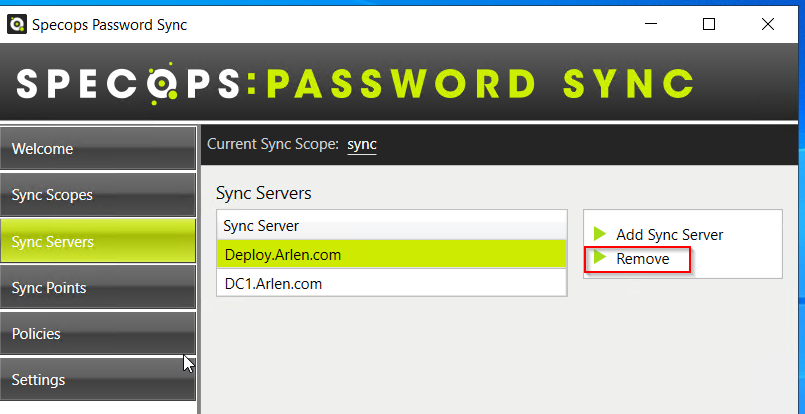805x414 pixels.
Task: Click the current sync scope link "sync"
Action: coord(362,144)
